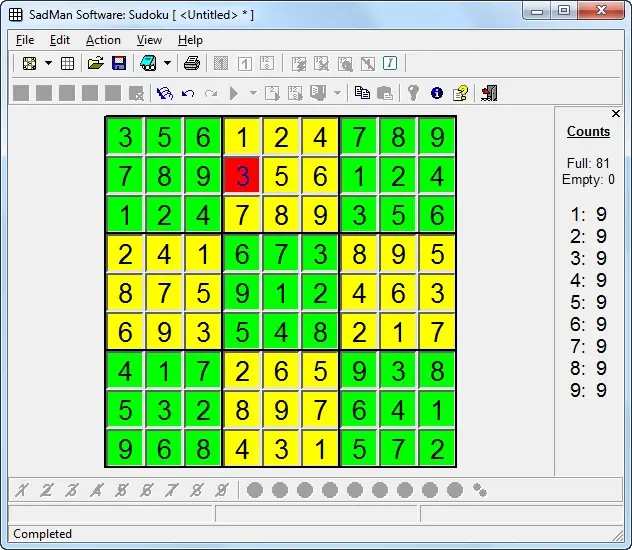The height and width of the screenshot is (550, 632).
Task: Print the sudoku with printer icon
Action: (x=192, y=63)
